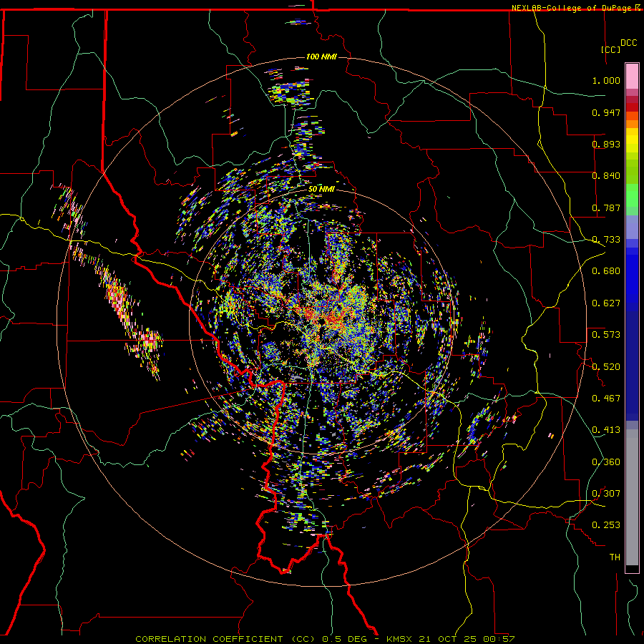Click the 0.893 scale value
Image resolution: width=644 pixels, height=644 pixels.
[x=606, y=144]
